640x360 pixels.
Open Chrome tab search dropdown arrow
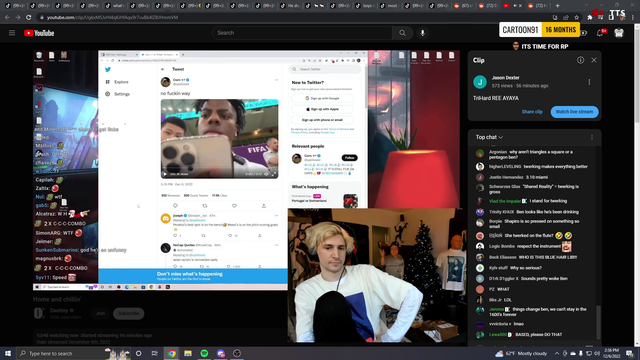coord(586,6)
